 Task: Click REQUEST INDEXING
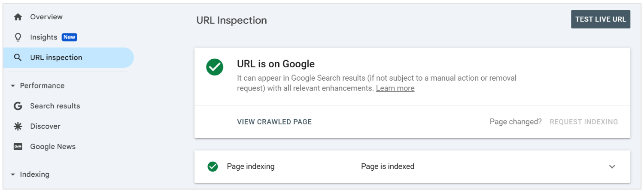tap(583, 122)
